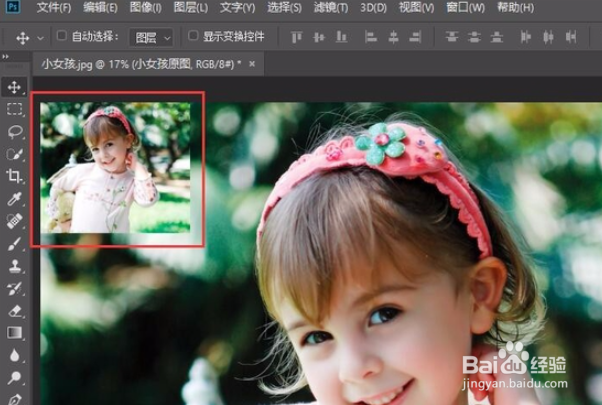Click the small girl thumbnail image on canvas
Screen dimensions: 602x405
coord(115,167)
